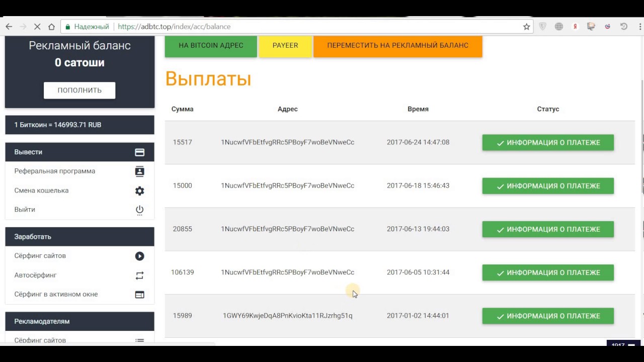Screen dimensions: 644x362
Task: Go back with the browser back arrow
Action: point(9,27)
